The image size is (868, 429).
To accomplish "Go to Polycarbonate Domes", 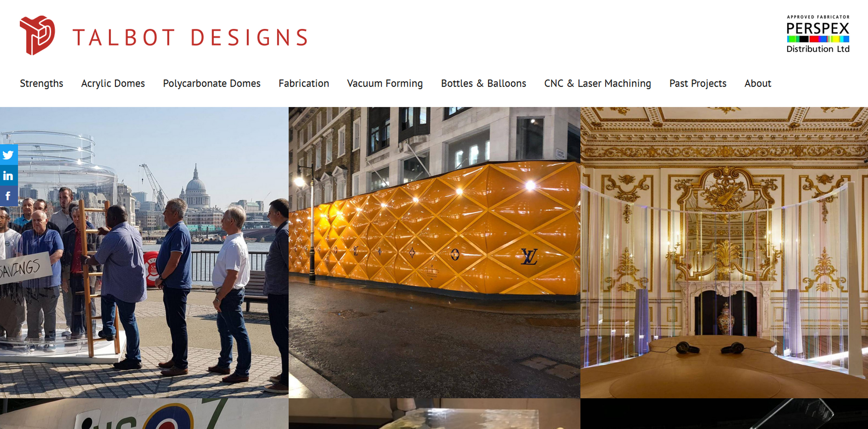I will pyautogui.click(x=212, y=83).
